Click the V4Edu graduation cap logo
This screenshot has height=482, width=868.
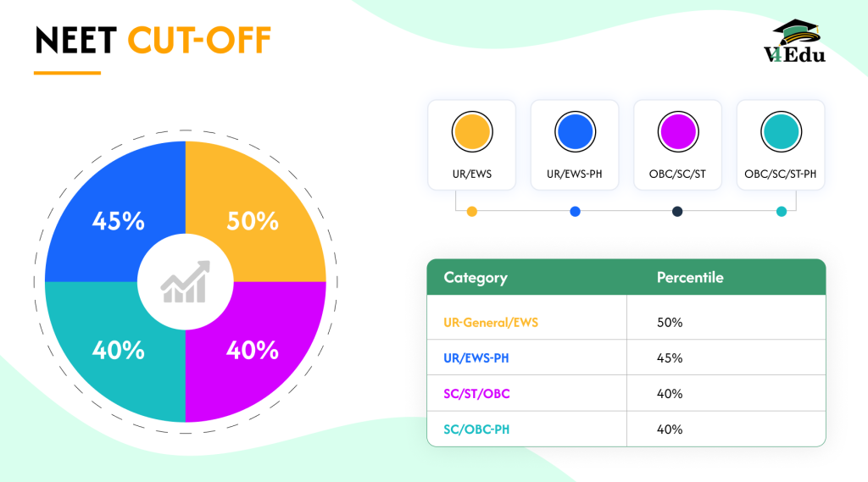click(x=797, y=41)
